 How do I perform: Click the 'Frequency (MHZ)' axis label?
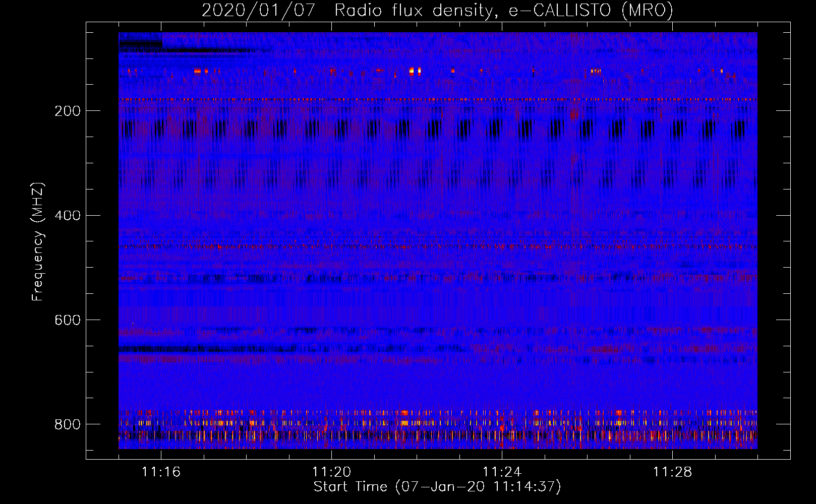click(38, 241)
